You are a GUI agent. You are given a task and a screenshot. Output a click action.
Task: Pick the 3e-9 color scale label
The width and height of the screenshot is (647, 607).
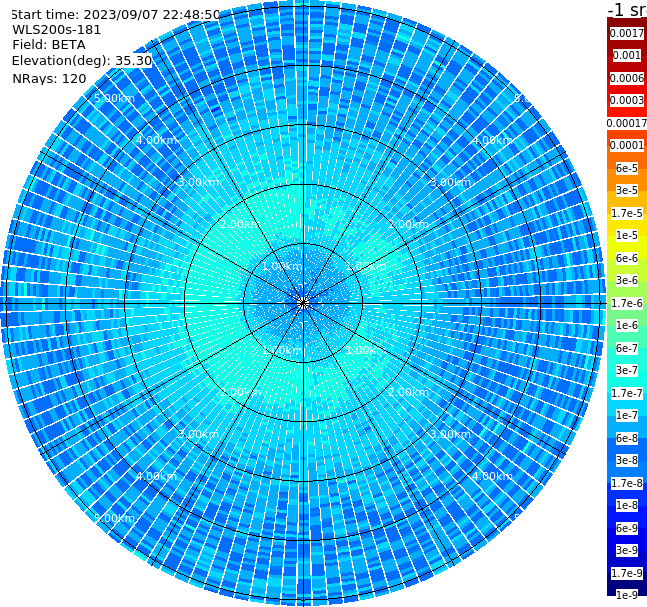[627, 550]
